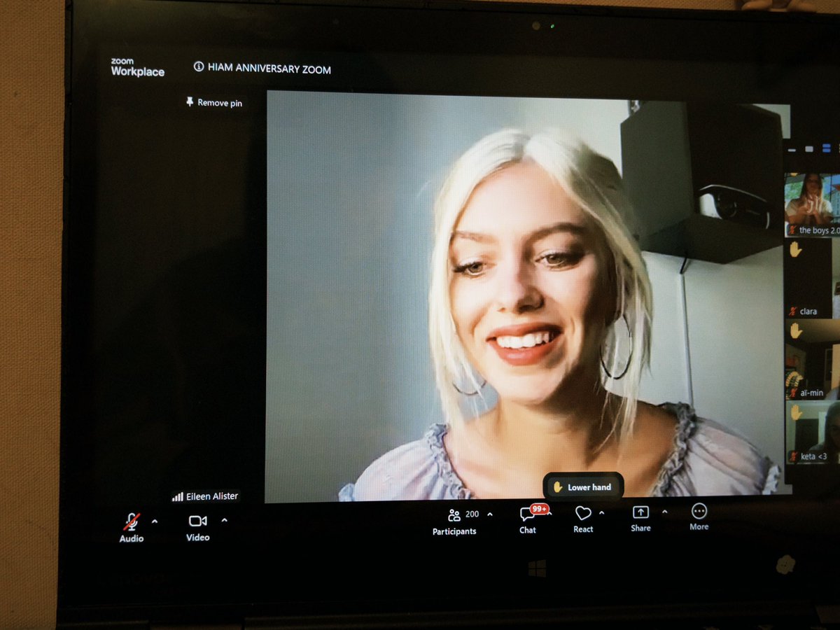The image size is (840, 630).
Task: Click the muted mic icon on clara's tile
Action: pyautogui.click(x=793, y=311)
